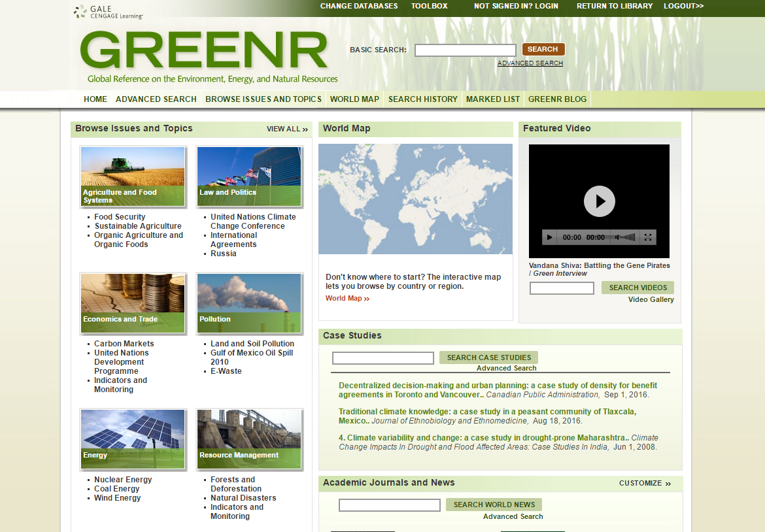
Task: Click Advanced Search under world news
Action: coord(513,516)
